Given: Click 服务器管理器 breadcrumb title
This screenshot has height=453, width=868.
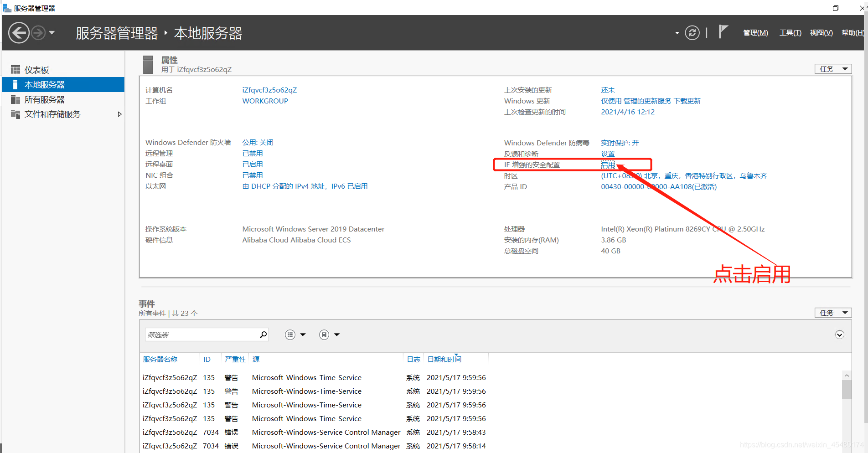Looking at the screenshot, I should coord(117,33).
